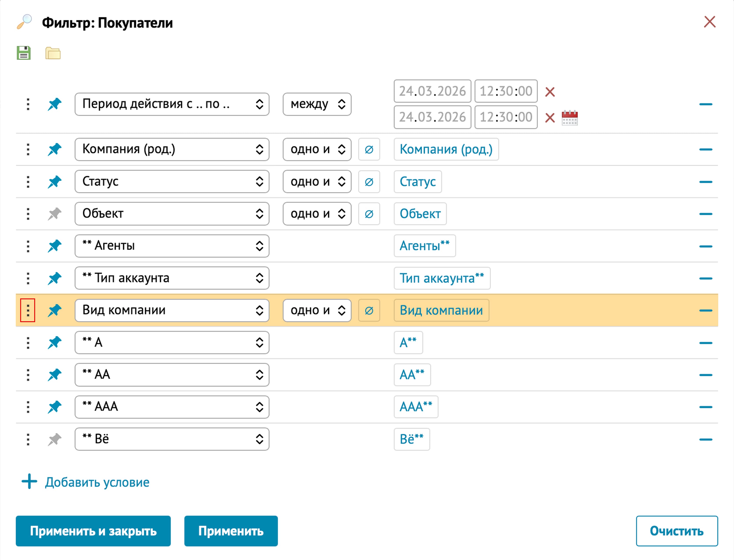Click the green save filter floppy icon
The height and width of the screenshot is (560, 734).
click(x=24, y=53)
